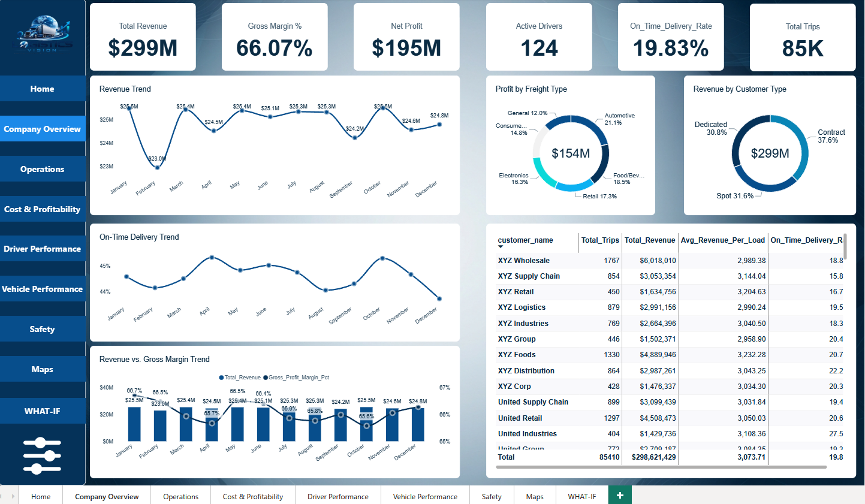
Task: Click the Automotive 21.1% donut label
Action: pos(619,119)
